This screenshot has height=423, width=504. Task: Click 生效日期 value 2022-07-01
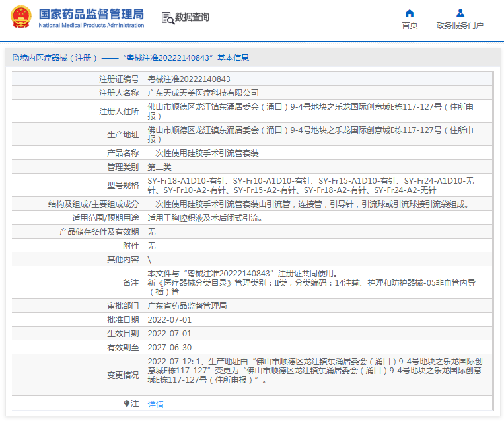[x=169, y=334]
